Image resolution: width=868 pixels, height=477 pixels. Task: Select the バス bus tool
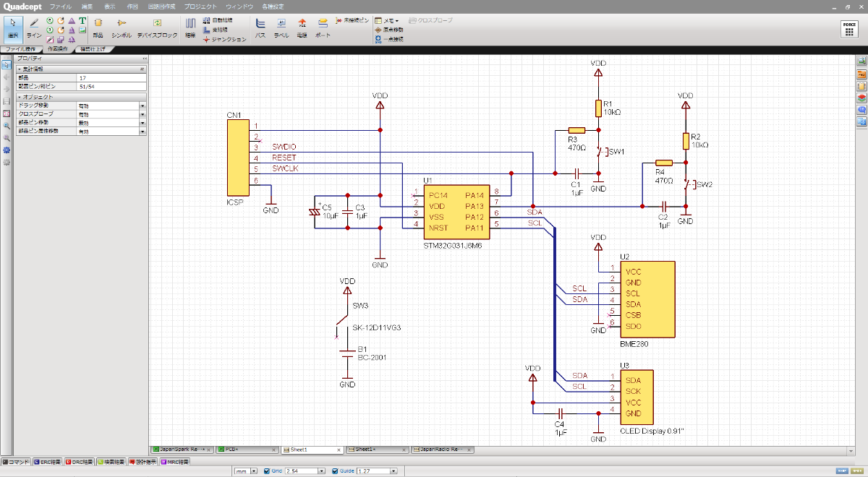(260, 27)
